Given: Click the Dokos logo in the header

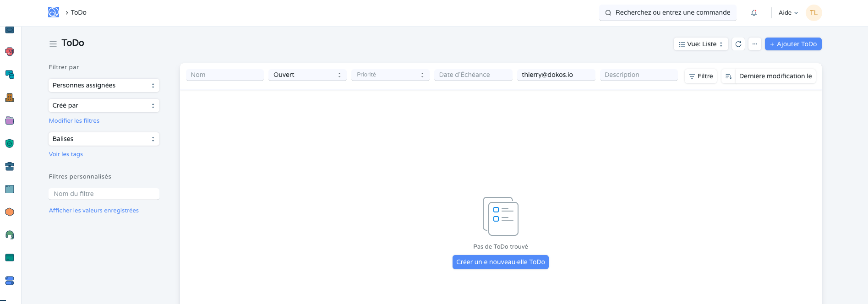Looking at the screenshot, I should pyautogui.click(x=54, y=12).
